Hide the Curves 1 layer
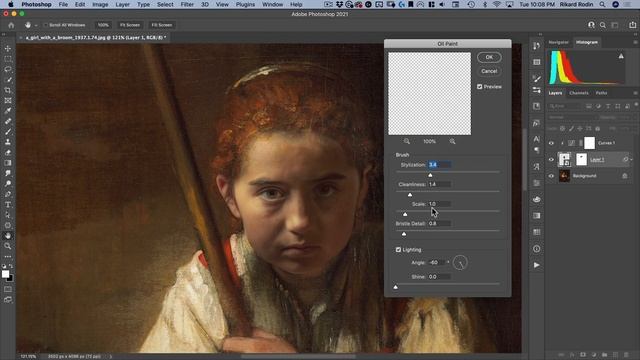The width and height of the screenshot is (640, 360). coord(551,143)
